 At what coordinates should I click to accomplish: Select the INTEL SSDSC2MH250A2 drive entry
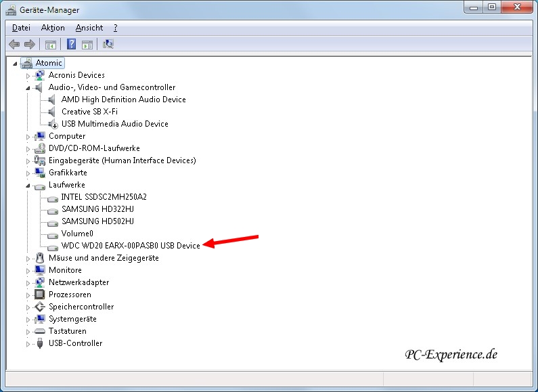point(104,197)
